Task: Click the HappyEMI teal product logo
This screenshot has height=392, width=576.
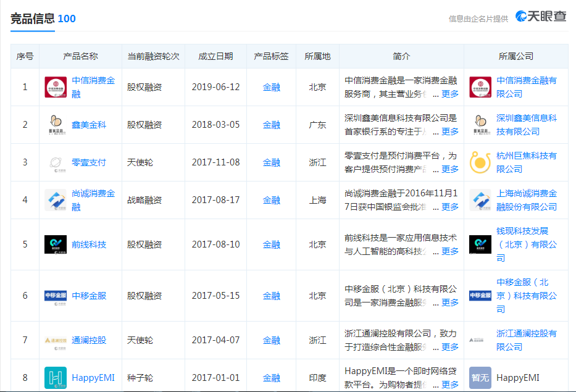Action: 56,378
